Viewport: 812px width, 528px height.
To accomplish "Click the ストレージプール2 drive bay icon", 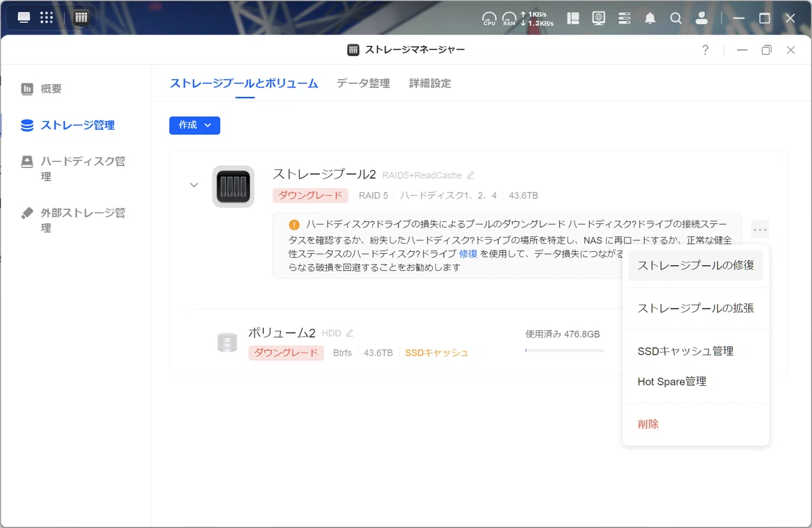I will coord(233,186).
